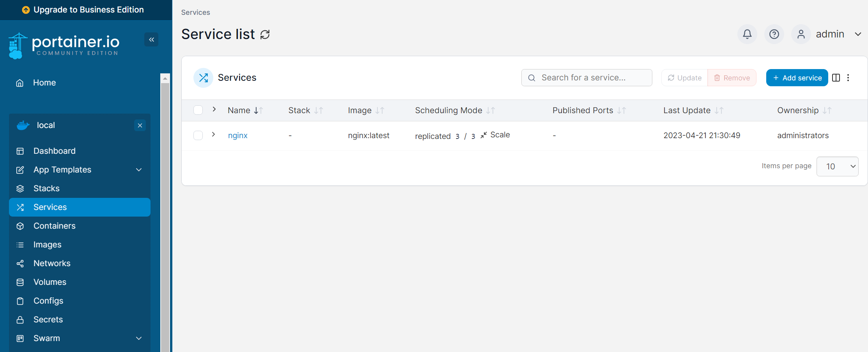Viewport: 868px width, 352px height.
Task: Click the portainer.io logo
Action: pos(64,45)
